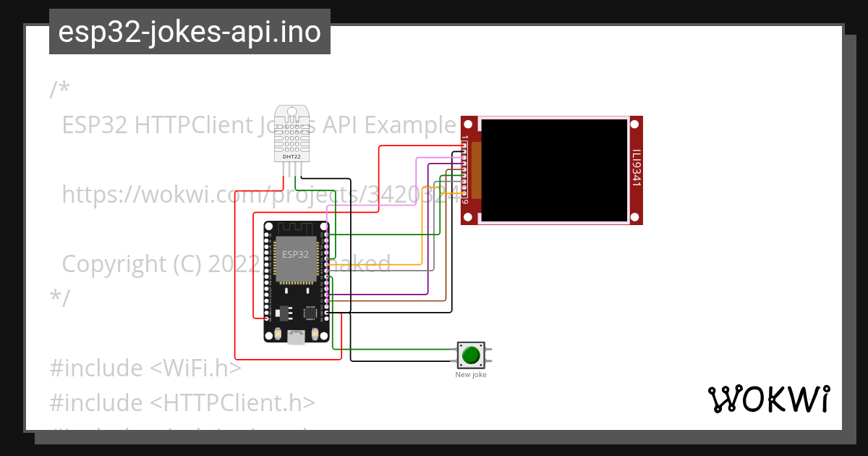
Task: Click the #include WiFi.h code line
Action: point(145,368)
